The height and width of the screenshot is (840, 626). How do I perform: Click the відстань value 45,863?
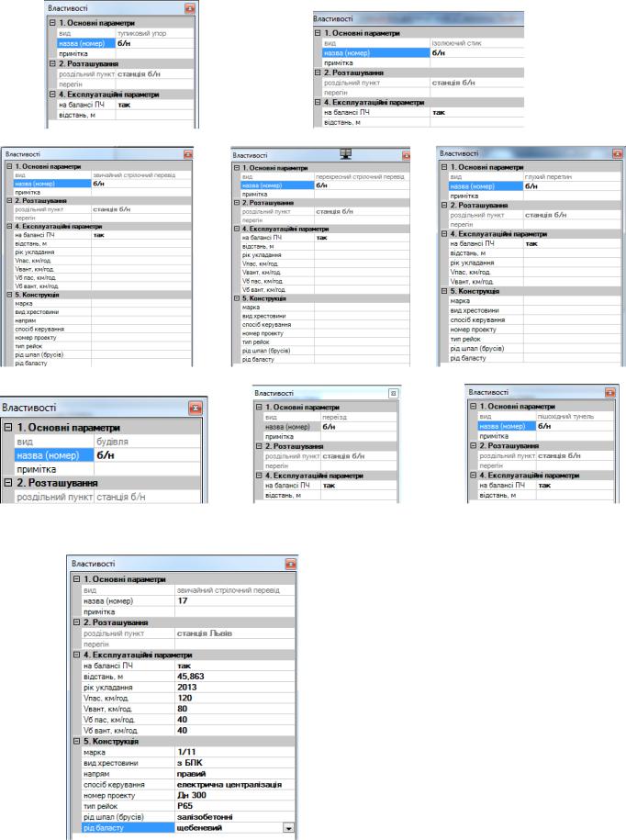click(235, 677)
